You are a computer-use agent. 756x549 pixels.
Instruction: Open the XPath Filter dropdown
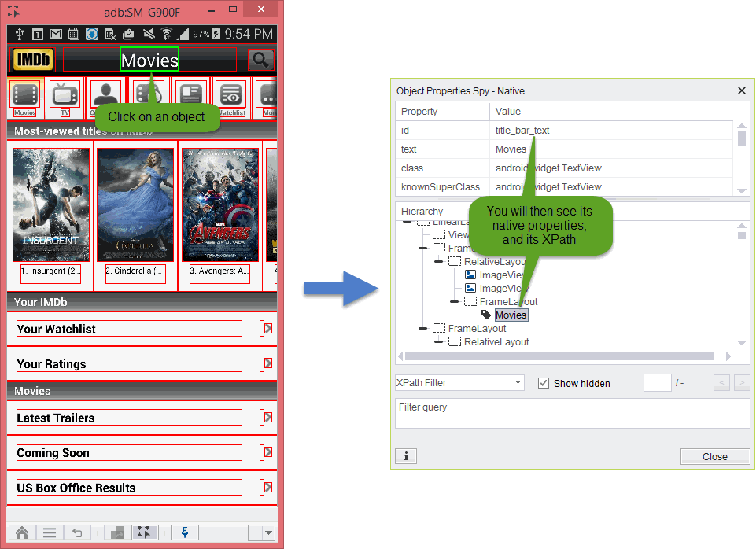pyautogui.click(x=459, y=383)
